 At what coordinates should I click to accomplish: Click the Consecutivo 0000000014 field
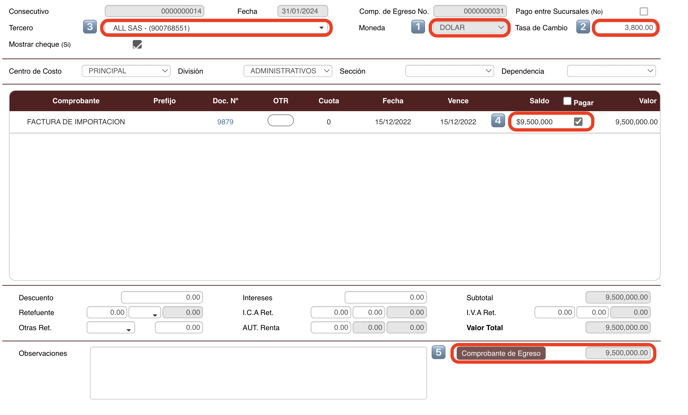154,11
